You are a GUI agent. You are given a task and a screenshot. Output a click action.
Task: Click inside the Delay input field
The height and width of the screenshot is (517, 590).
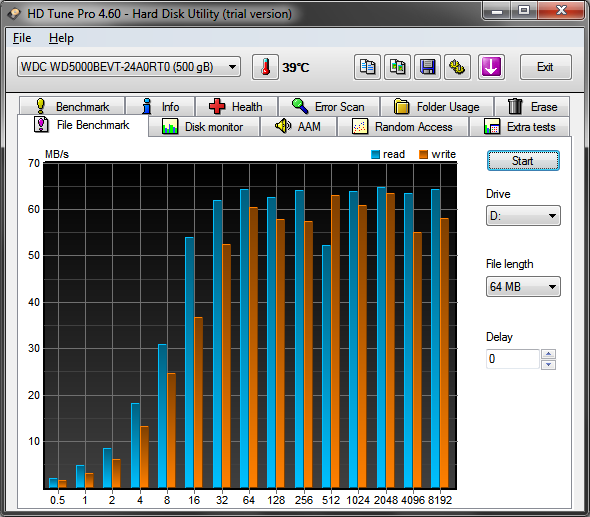point(513,359)
